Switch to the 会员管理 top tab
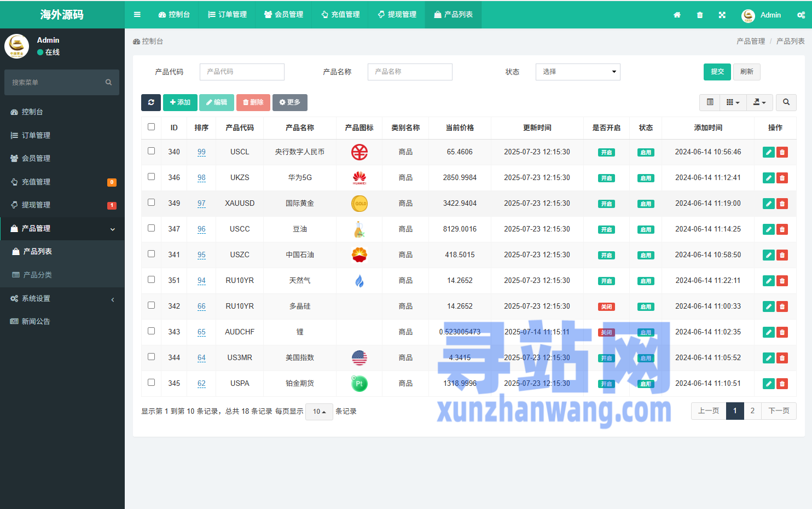The image size is (812, 509). 283,15
